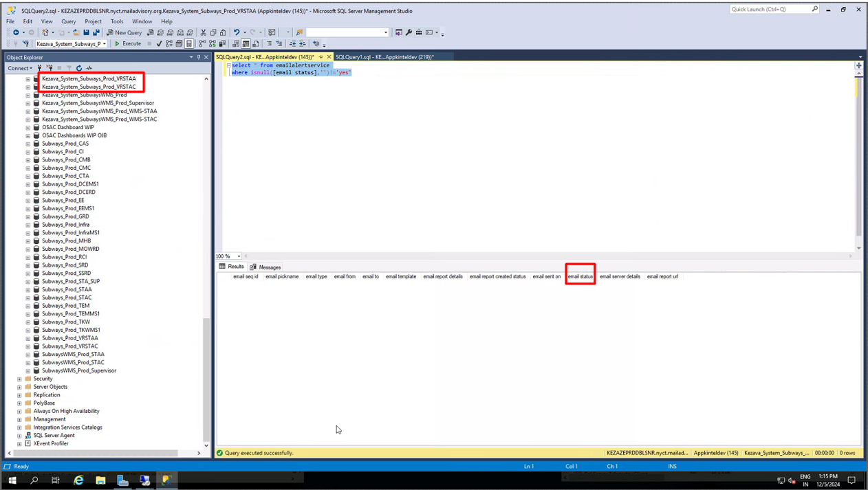Click the email report url column header
Image resolution: width=868 pixels, height=490 pixels.
tap(662, 276)
